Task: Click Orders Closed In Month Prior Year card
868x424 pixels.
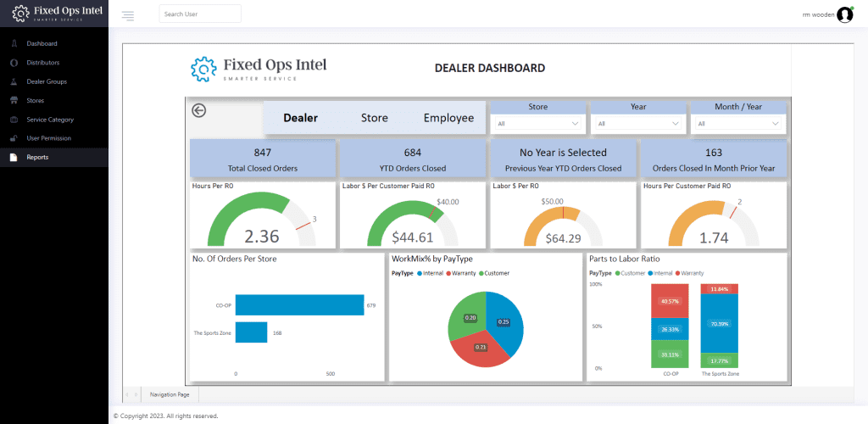Action: pos(714,158)
